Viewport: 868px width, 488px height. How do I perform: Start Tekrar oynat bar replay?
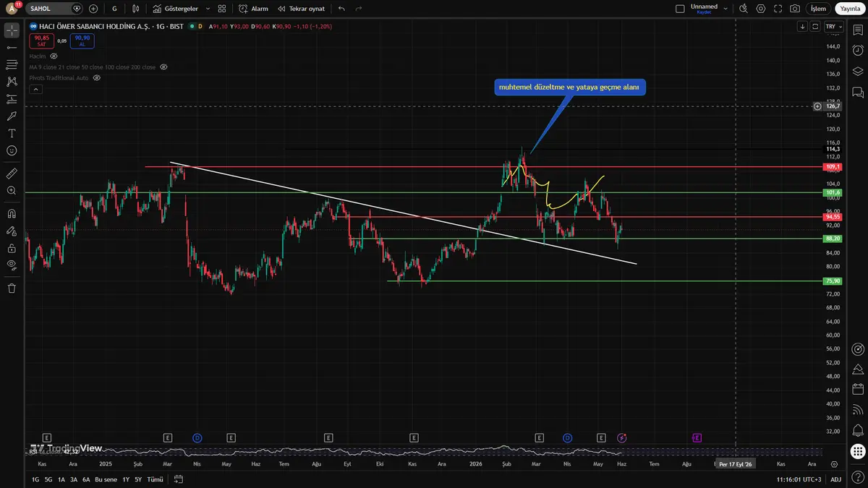pyautogui.click(x=302, y=9)
